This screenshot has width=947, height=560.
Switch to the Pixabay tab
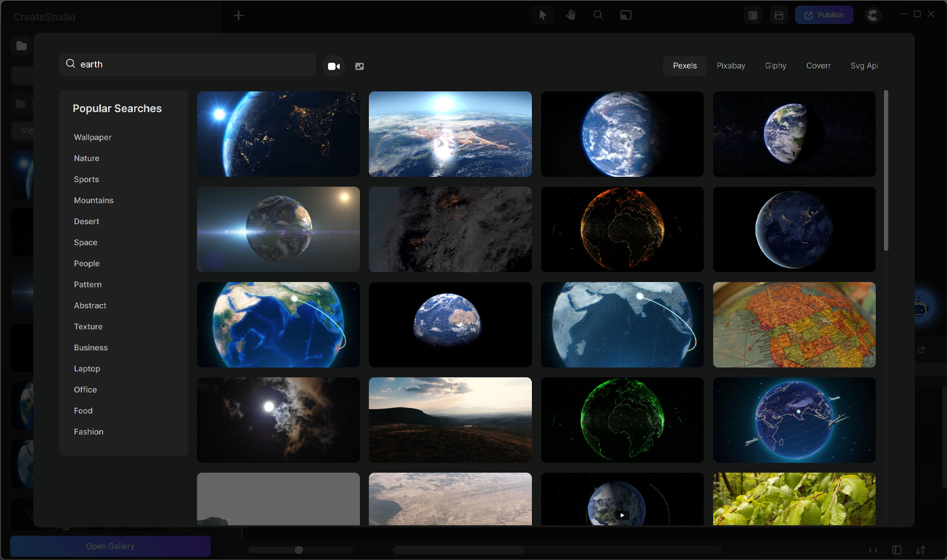(x=730, y=66)
